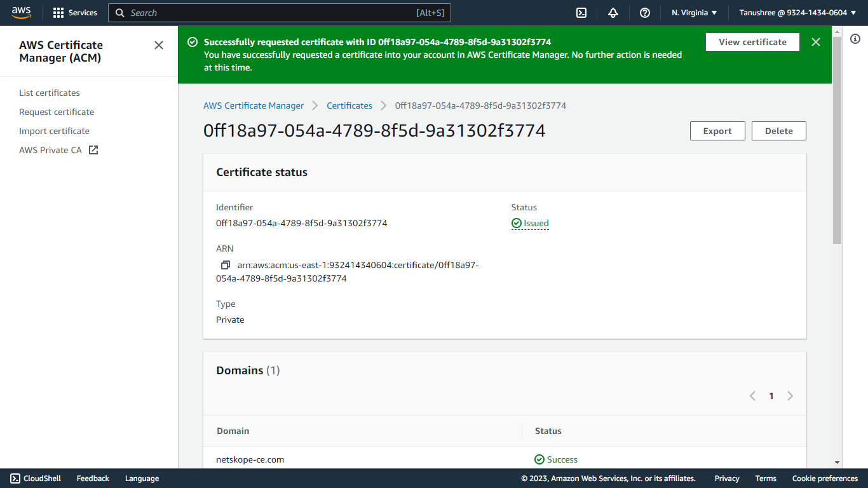Open CloudShell from top bar icon

click(581, 13)
